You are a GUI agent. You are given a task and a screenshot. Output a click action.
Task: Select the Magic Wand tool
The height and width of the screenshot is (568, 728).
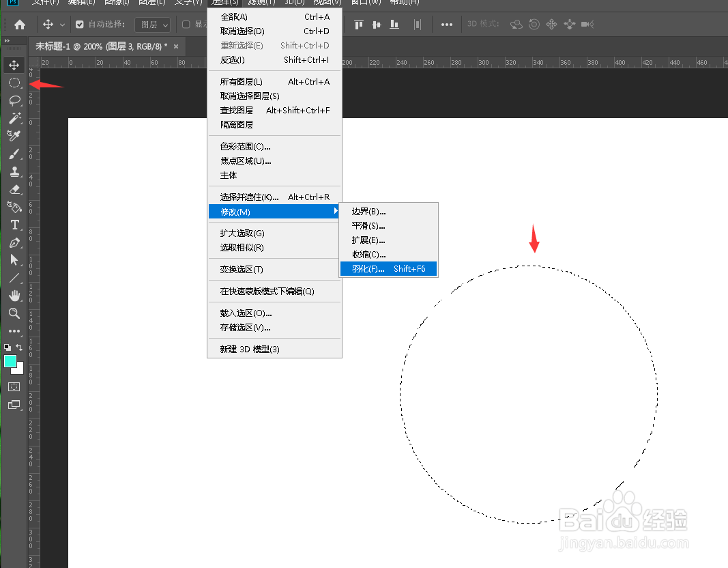[14, 118]
